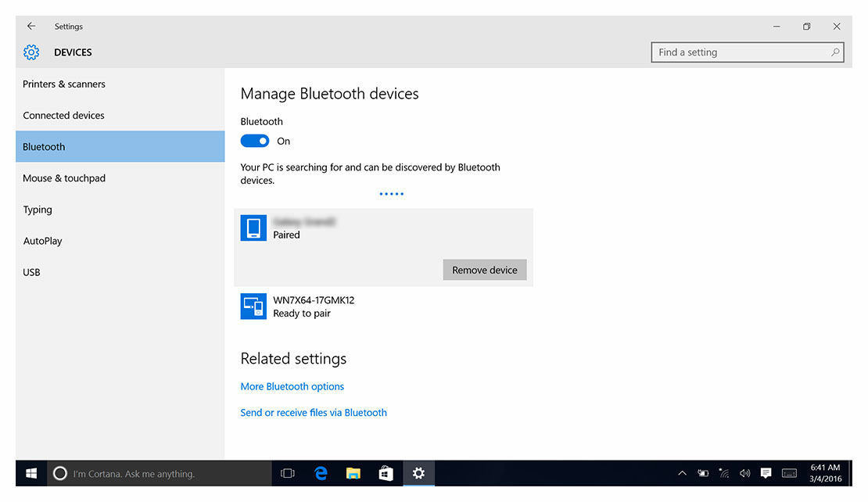868x502 pixels.
Task: Click the Cortana Ask me anything box
Action: tap(160, 473)
